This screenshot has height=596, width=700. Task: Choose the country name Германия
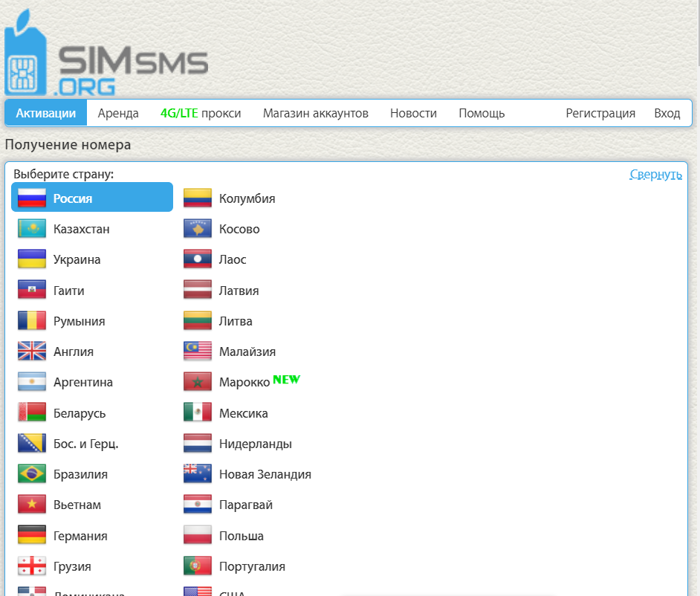[x=80, y=536]
